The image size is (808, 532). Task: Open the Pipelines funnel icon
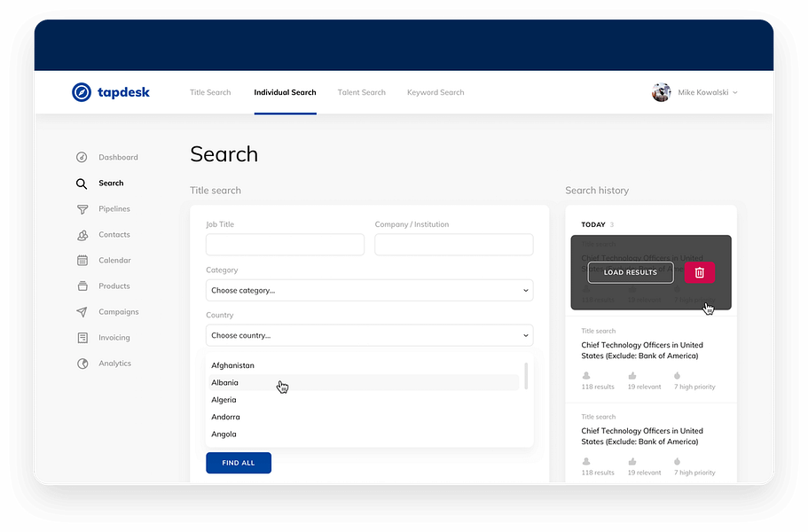[82, 209]
